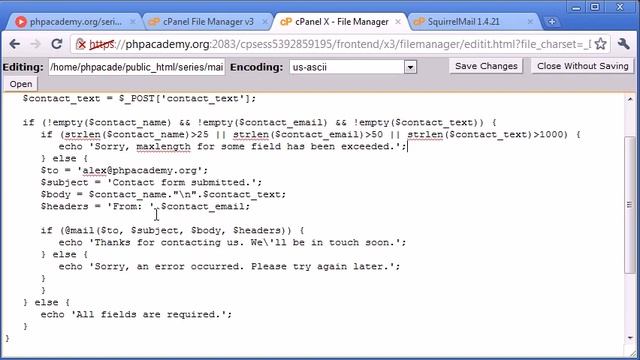Click the us-ascii encoding combo box

click(353, 67)
